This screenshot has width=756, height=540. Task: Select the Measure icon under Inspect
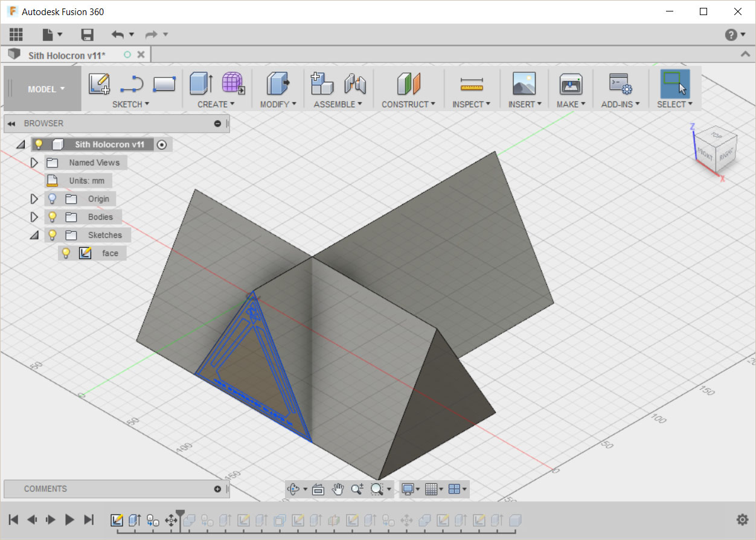point(472,85)
